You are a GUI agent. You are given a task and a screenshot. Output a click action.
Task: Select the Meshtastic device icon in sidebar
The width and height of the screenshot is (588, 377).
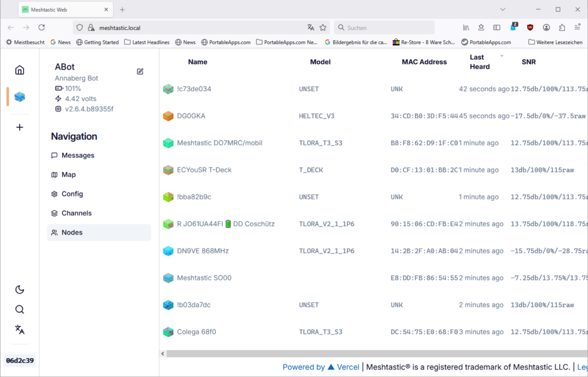coord(20,97)
